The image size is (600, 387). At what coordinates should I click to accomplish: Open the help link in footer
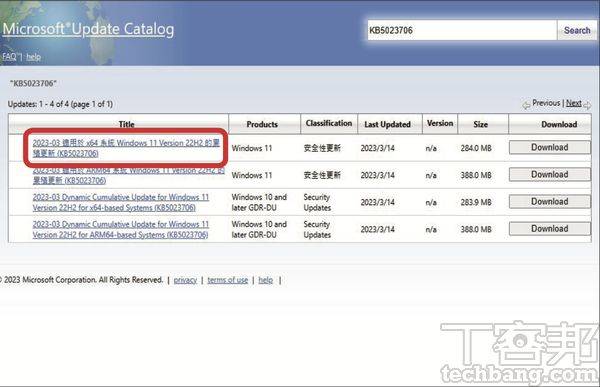pyautogui.click(x=266, y=280)
